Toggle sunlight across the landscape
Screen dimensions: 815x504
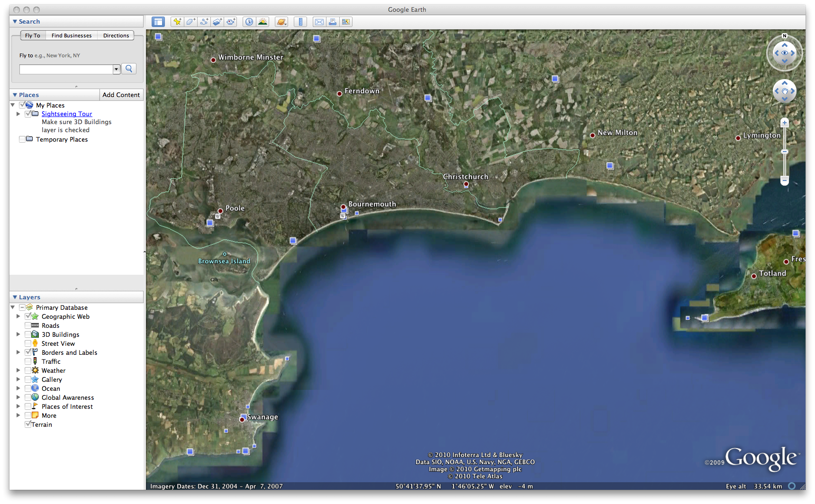click(x=263, y=22)
